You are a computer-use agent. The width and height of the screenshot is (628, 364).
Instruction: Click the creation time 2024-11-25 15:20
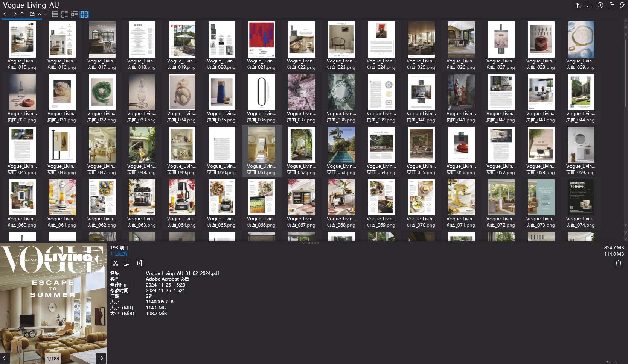[x=165, y=285]
